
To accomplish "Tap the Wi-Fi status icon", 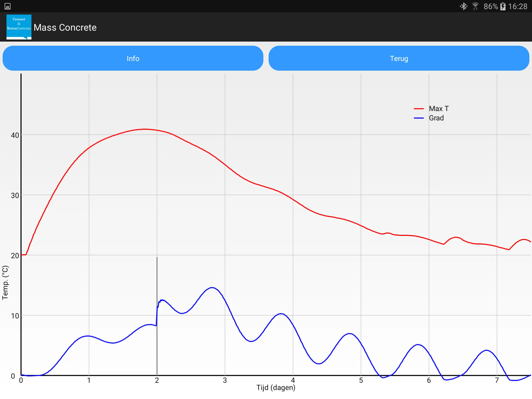I will 475,6.
